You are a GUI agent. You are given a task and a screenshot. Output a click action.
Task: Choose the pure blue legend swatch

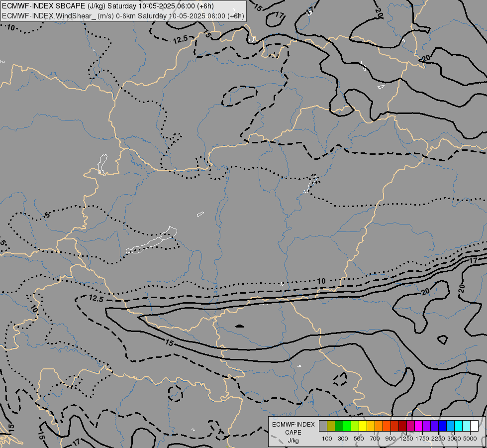tap(443, 426)
